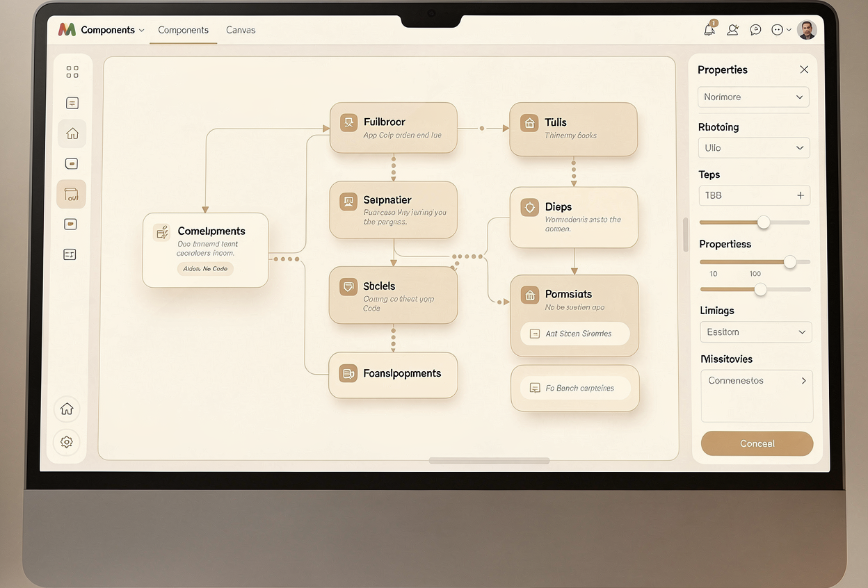Click the Dieps node lightbulb icon
The image size is (868, 588).
pyautogui.click(x=530, y=207)
